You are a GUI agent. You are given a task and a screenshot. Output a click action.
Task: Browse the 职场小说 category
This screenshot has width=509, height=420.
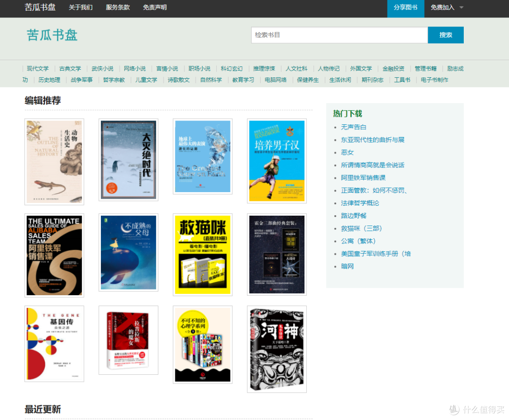pos(199,69)
